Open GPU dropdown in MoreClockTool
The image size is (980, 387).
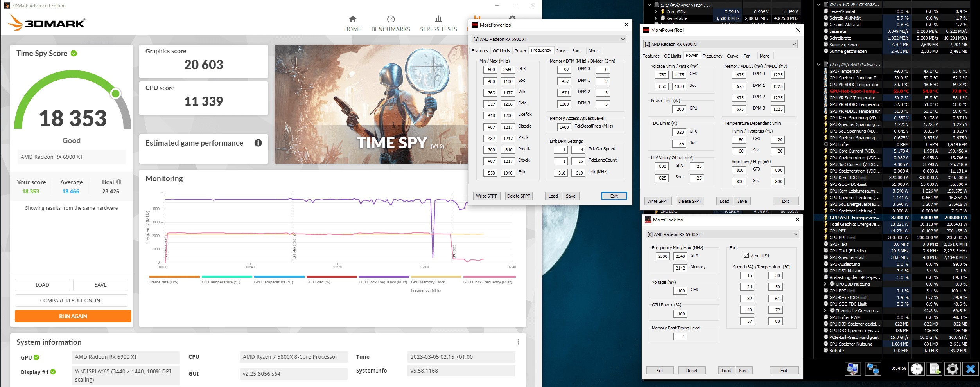coord(795,234)
